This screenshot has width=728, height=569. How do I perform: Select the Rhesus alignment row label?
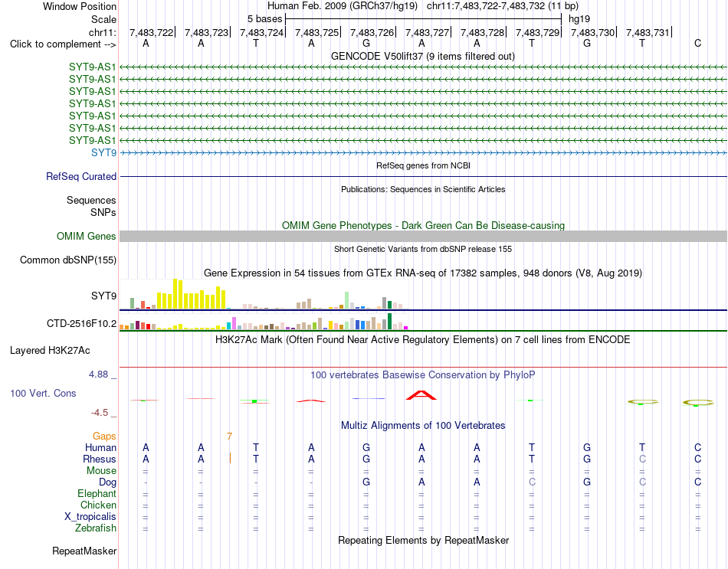(100, 459)
